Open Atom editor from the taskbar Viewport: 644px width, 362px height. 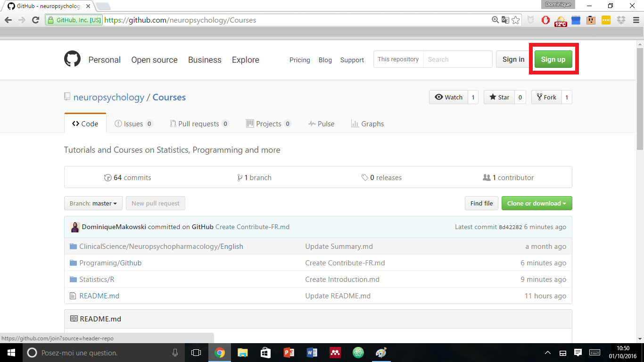coord(358,353)
